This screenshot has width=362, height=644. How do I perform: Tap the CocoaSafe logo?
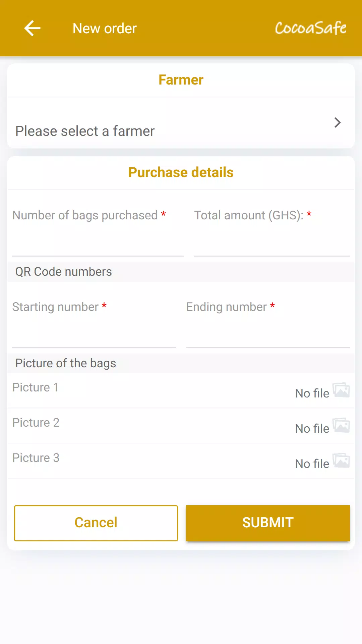click(x=311, y=28)
